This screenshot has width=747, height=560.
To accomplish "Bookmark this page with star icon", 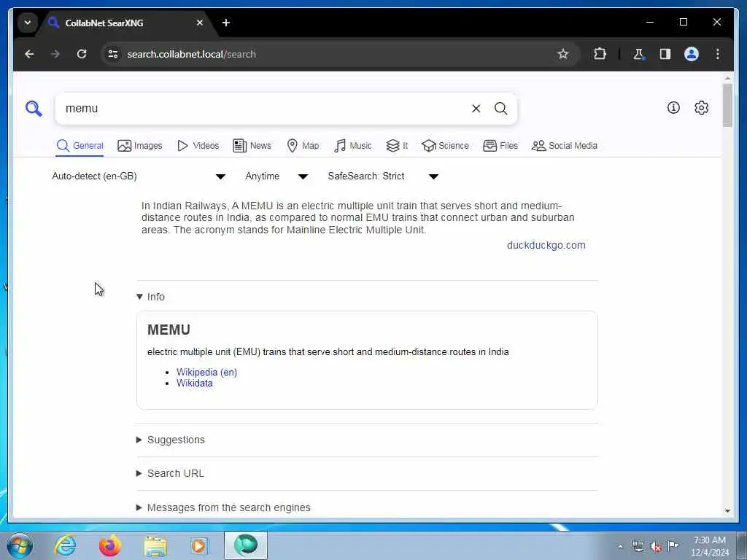I will click(562, 54).
